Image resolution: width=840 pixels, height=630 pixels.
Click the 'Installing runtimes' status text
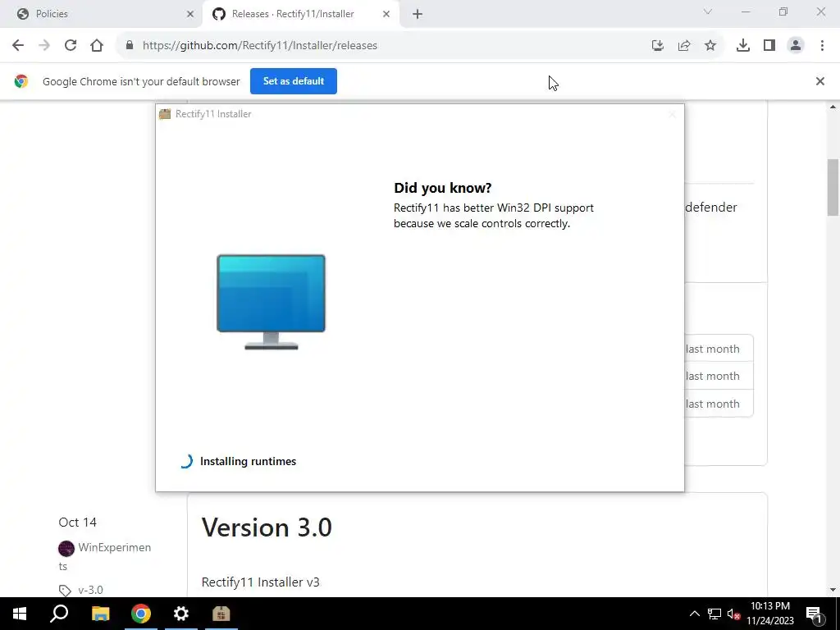point(248,461)
